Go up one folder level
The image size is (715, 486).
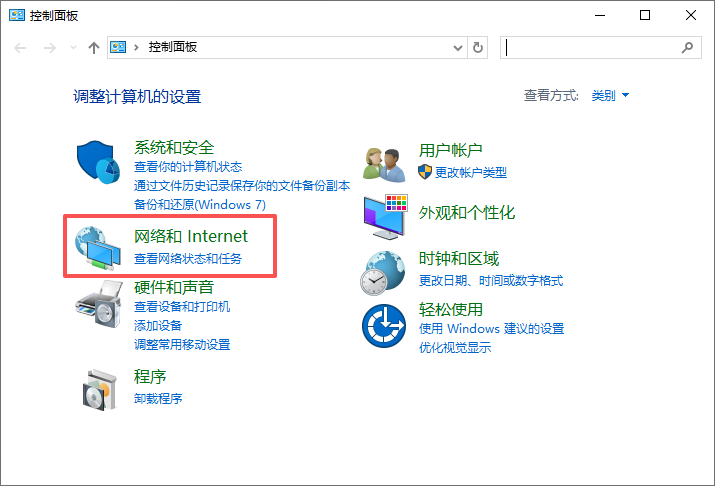tap(93, 47)
